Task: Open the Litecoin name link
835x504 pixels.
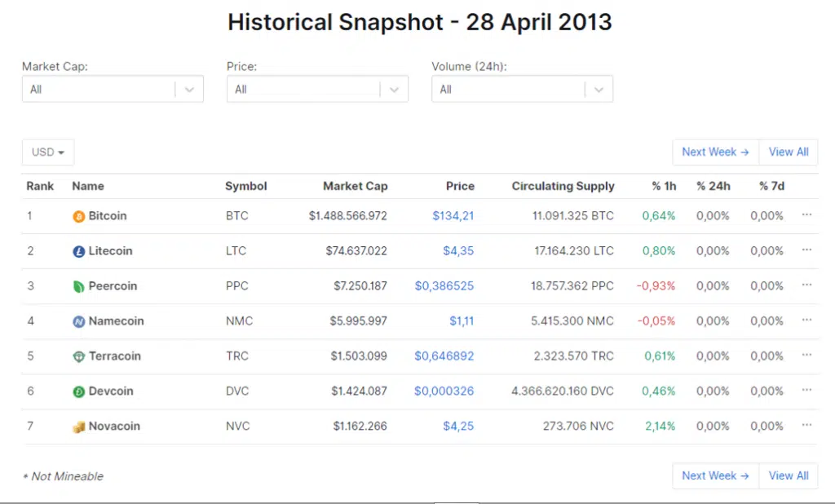Action: pyautogui.click(x=110, y=251)
